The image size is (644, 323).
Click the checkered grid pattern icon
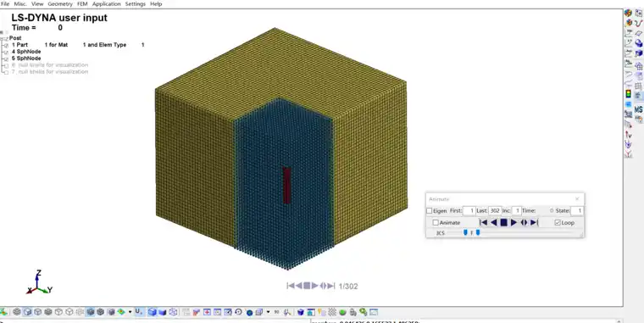tap(332, 312)
